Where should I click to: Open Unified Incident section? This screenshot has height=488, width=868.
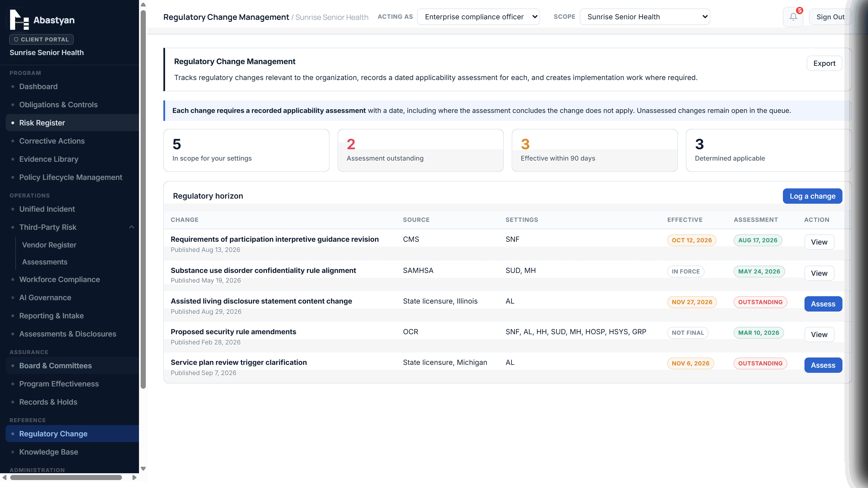72,209
